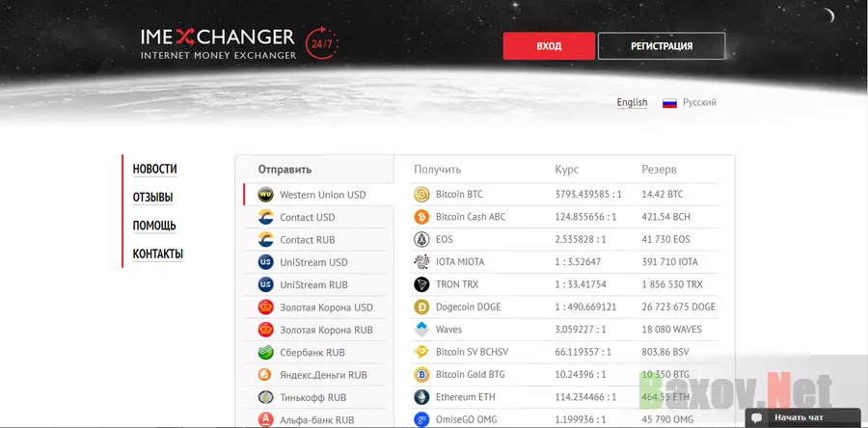Image resolution: width=868 pixels, height=428 pixels.
Task: Select Dogecoin DOGE label text
Action: 469,307
